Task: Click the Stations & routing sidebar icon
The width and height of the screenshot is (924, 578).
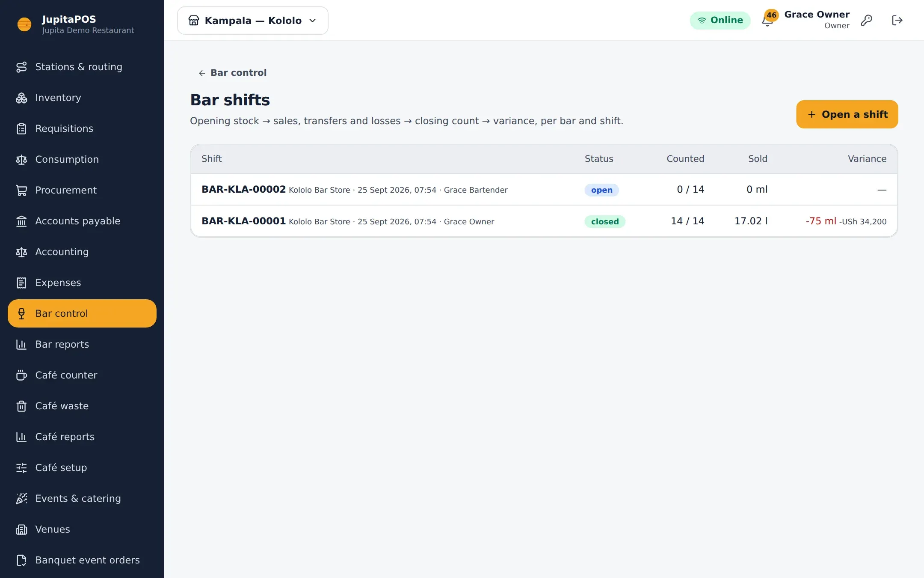Action: tap(21, 67)
